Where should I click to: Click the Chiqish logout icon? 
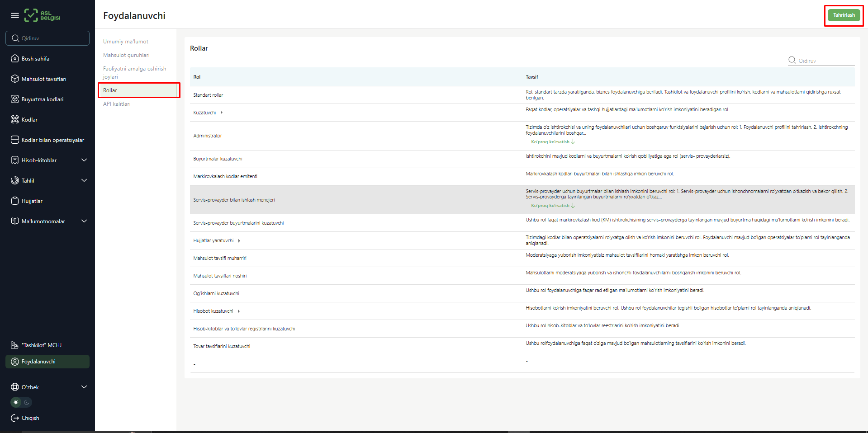(x=15, y=418)
